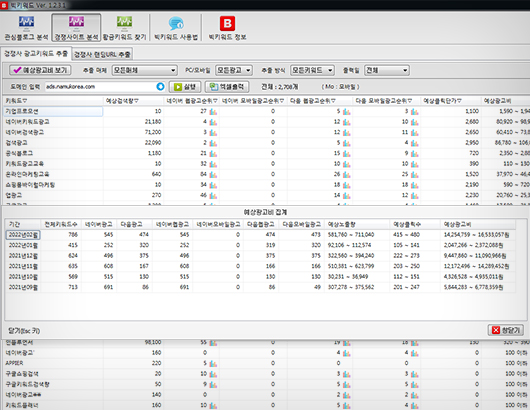Open 빅키워드 정보 with the red B
The image size is (530, 410).
(x=227, y=28)
